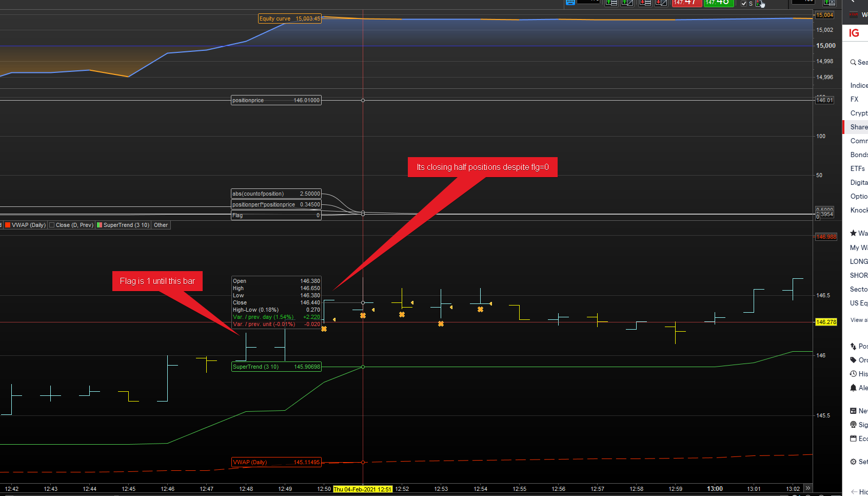Select FX in the IG sidebar menu
The width and height of the screenshot is (868, 496).
click(x=854, y=99)
